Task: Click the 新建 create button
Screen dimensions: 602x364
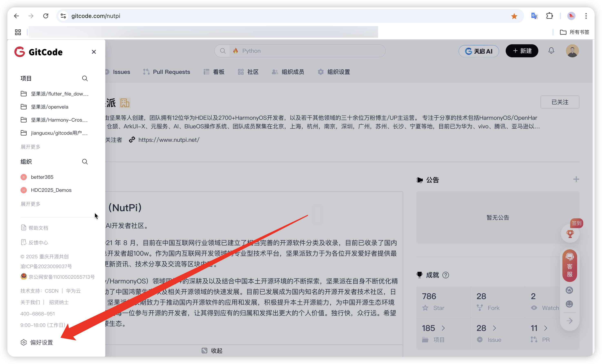Action: 522,51
